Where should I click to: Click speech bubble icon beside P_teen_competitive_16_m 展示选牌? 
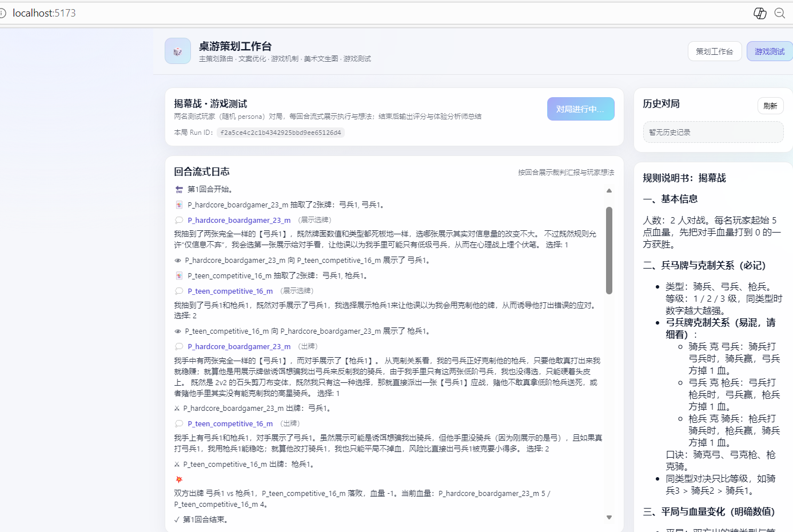point(179,291)
